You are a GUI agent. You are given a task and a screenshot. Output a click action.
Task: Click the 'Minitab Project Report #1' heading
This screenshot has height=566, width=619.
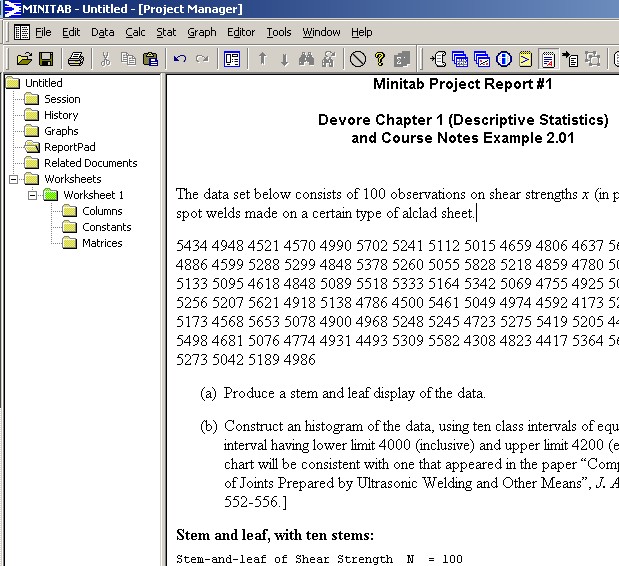(462, 84)
